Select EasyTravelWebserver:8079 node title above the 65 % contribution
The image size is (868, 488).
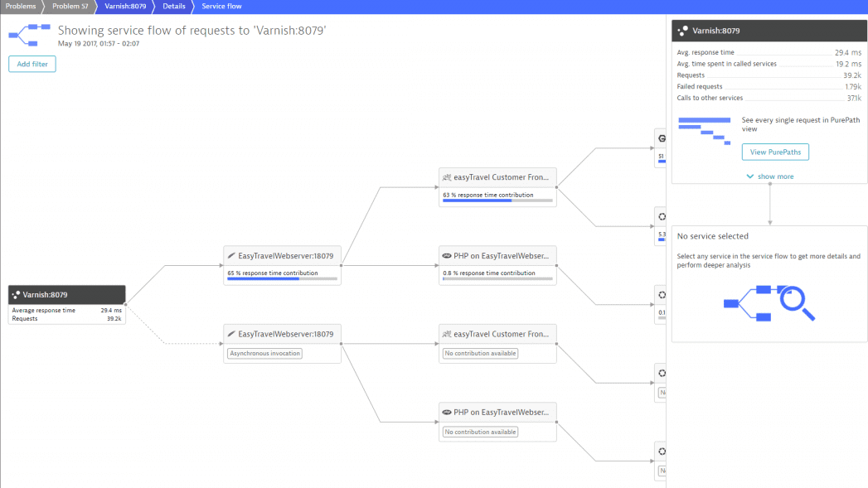tap(286, 256)
